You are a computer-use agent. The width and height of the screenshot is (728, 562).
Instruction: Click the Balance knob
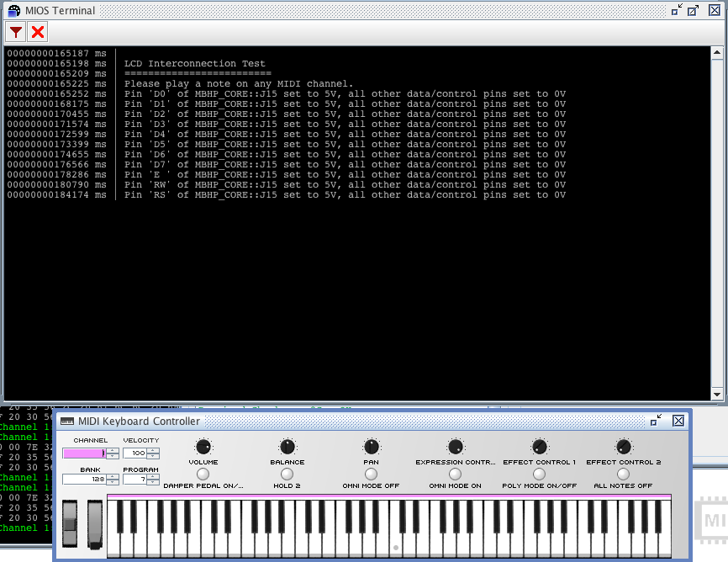click(288, 447)
